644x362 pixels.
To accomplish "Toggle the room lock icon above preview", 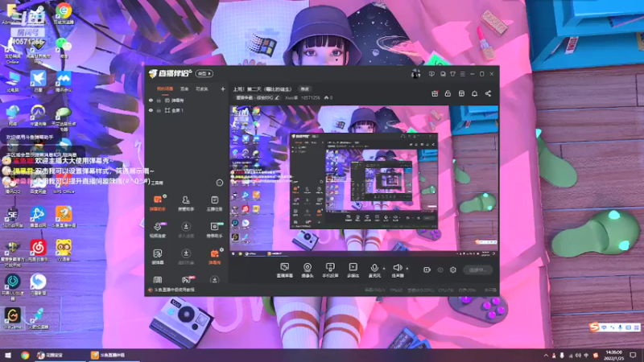I will click(x=448, y=93).
